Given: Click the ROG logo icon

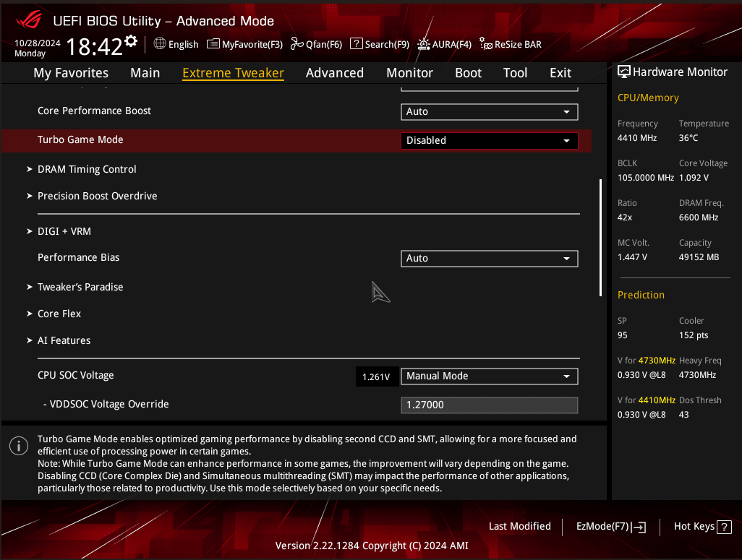Looking at the screenshot, I should (29, 20).
